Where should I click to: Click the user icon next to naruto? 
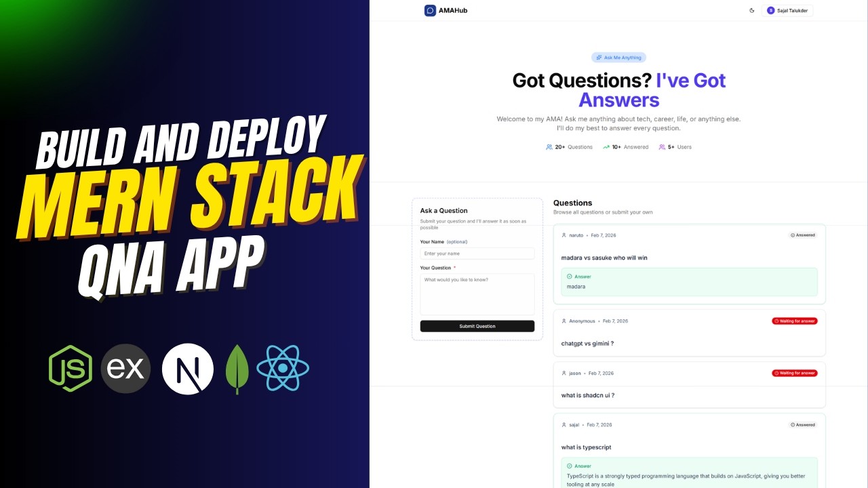point(564,235)
